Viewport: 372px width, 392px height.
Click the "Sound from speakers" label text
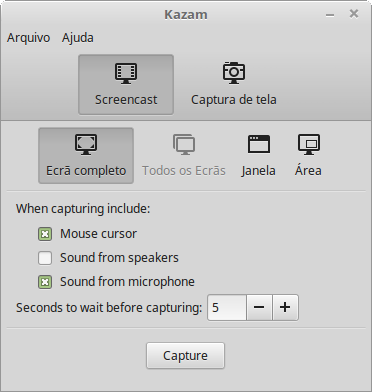coord(119,258)
